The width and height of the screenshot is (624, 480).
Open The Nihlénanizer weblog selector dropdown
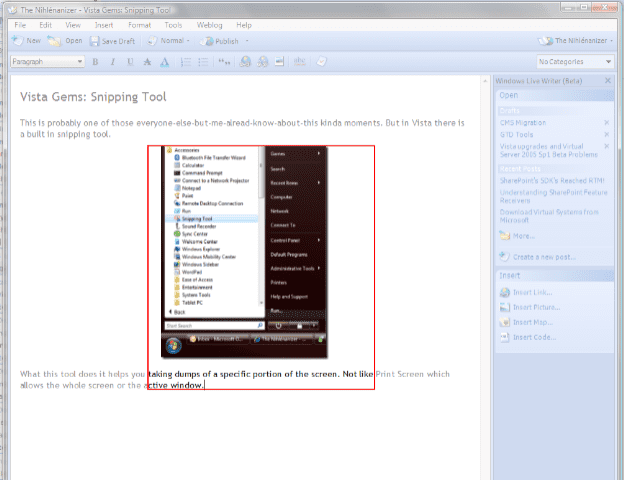pos(575,41)
